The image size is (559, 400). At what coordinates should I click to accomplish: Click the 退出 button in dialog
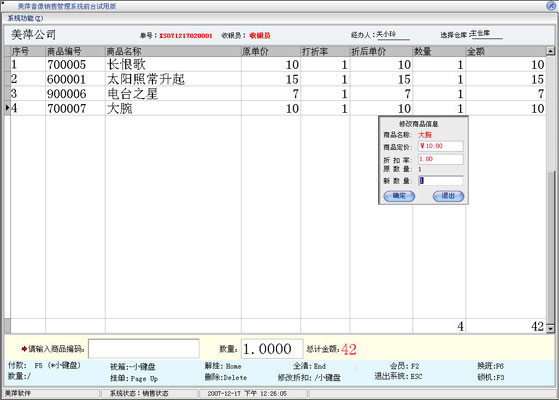click(448, 196)
